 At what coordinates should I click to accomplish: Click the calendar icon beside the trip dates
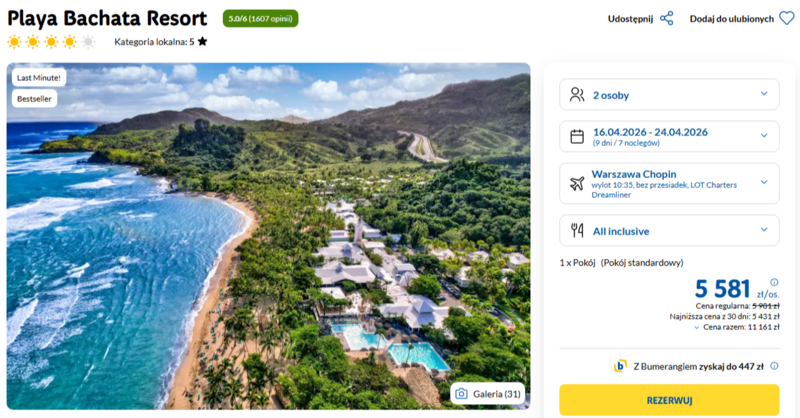point(577,137)
